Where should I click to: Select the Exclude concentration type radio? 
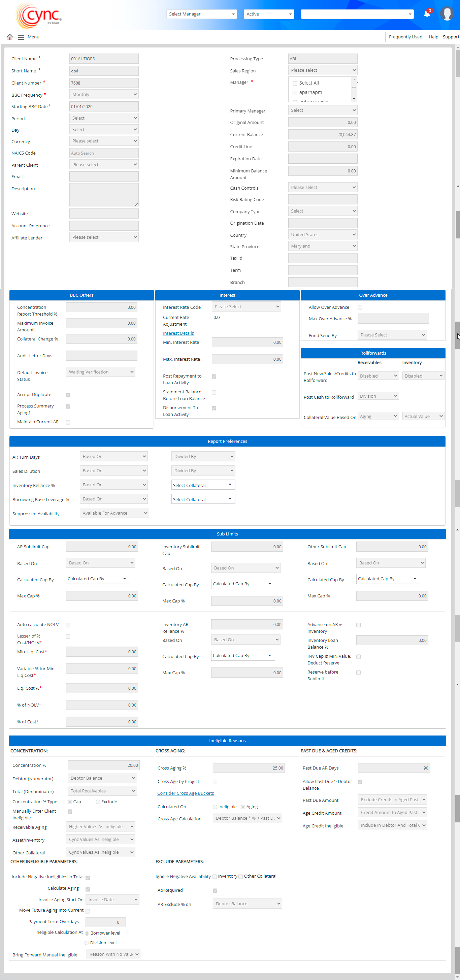tap(98, 802)
